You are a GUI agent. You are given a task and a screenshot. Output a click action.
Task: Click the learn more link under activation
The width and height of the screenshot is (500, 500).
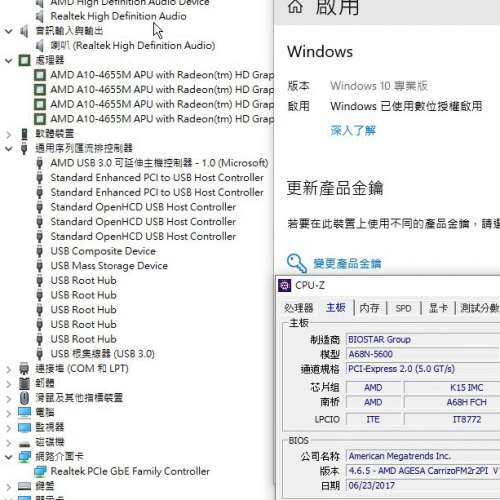coord(353,130)
